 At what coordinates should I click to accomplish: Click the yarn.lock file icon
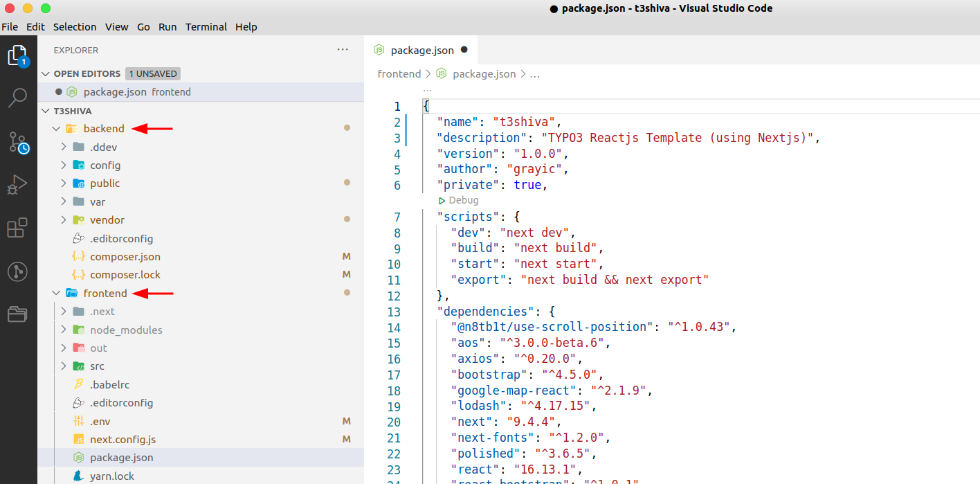pos(78,476)
